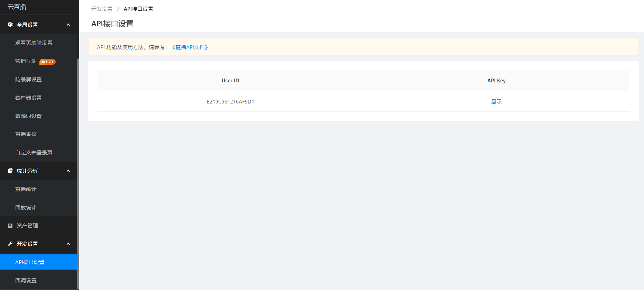Click the pie chart icon beside 统计分析

click(x=10, y=171)
